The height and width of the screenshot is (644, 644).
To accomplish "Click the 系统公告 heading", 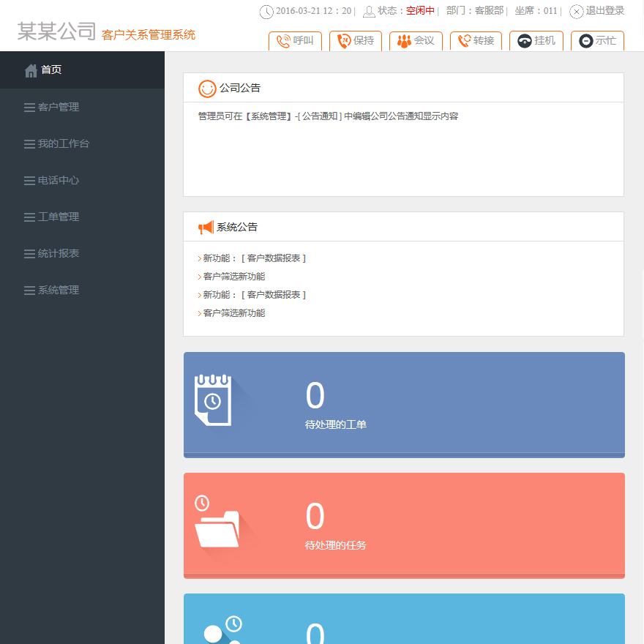I will tap(237, 227).
